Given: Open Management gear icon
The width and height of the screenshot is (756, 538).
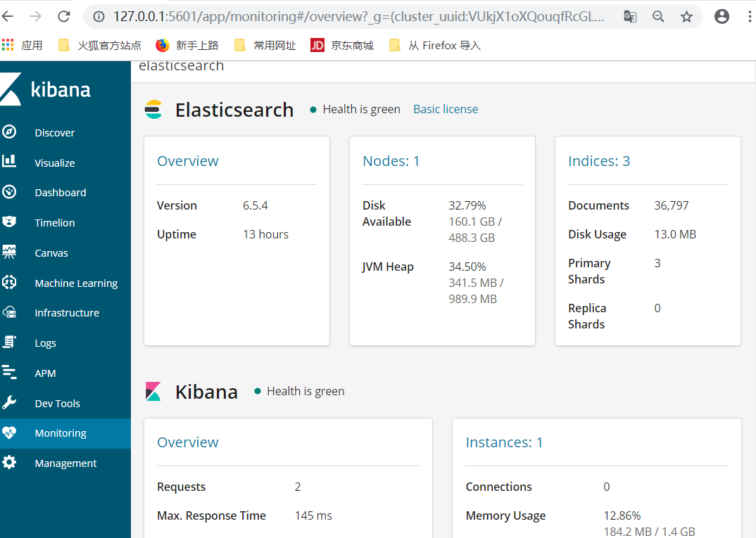Looking at the screenshot, I should coord(9,462).
